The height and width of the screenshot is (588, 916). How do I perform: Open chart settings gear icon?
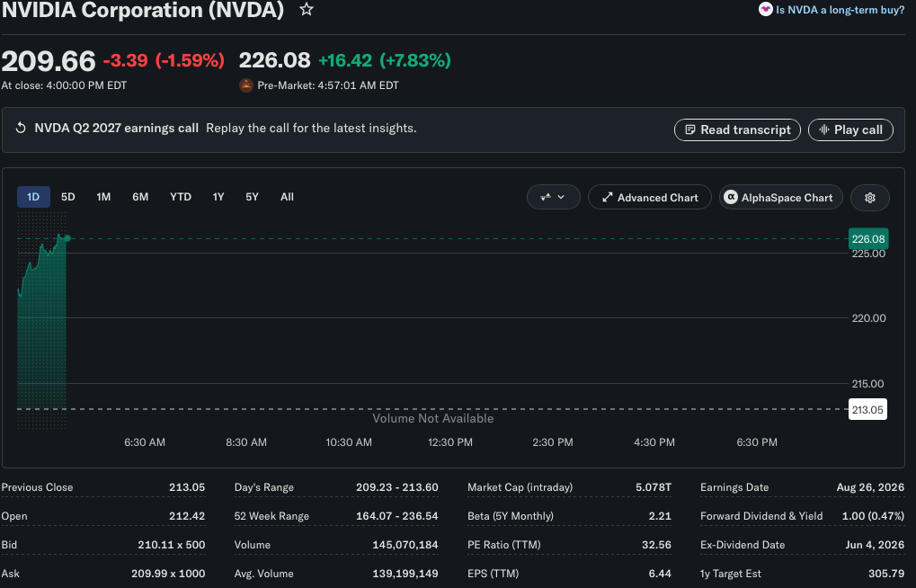coord(870,198)
